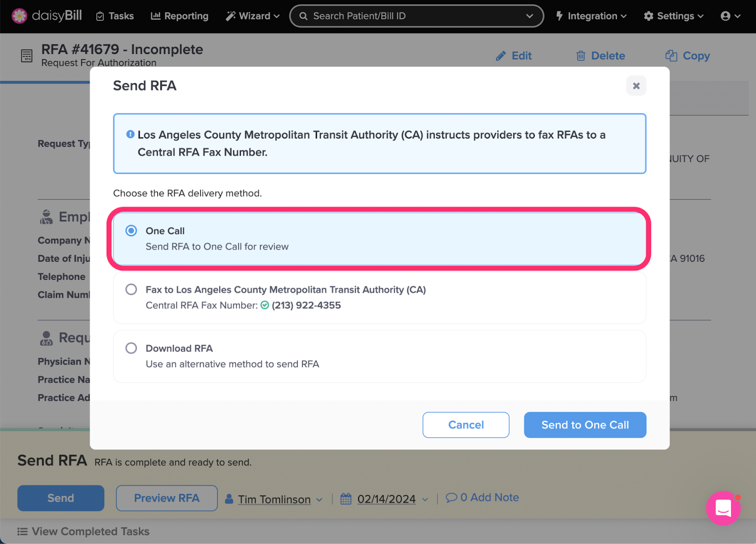Click the daisyBill flower logo
This screenshot has height=544, width=756.
coord(19,16)
